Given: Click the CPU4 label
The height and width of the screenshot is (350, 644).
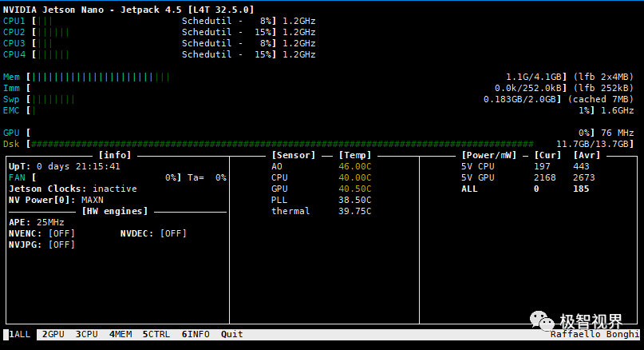Looking at the screenshot, I should tap(14, 54).
